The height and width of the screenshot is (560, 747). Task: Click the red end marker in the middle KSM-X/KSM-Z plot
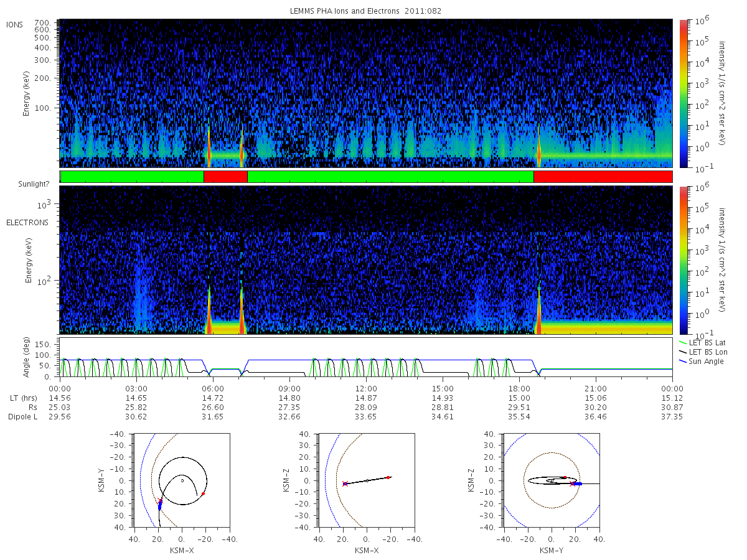pos(388,477)
